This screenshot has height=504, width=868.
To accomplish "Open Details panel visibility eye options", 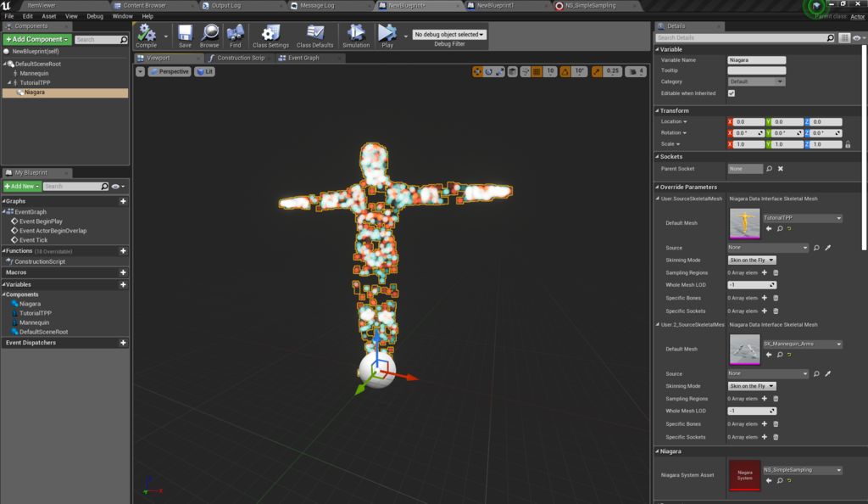I will click(x=858, y=38).
